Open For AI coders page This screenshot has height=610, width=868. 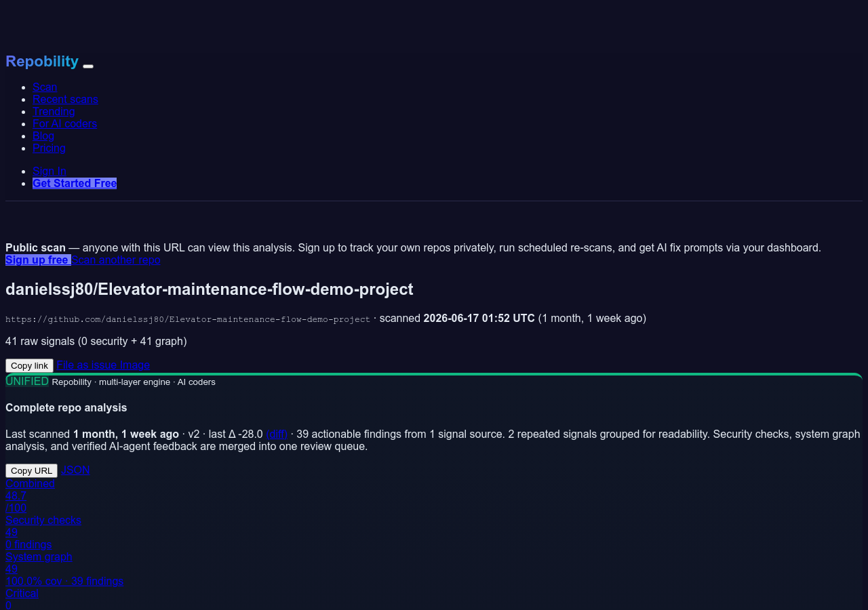pos(64,123)
